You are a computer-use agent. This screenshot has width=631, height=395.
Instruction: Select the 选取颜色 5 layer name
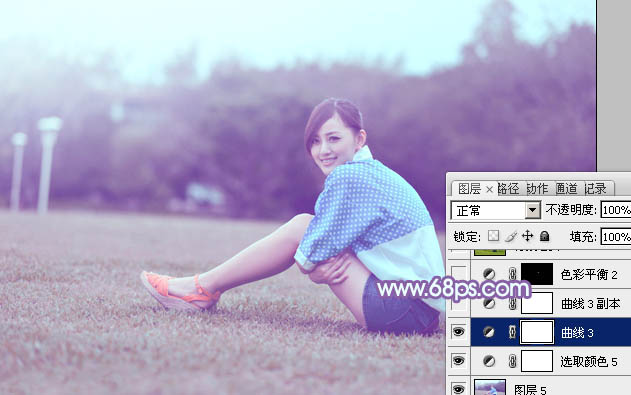click(x=589, y=362)
